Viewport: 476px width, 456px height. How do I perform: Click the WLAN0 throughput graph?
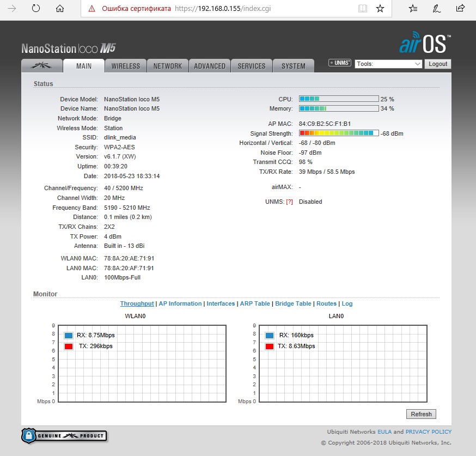pyautogui.click(x=142, y=364)
